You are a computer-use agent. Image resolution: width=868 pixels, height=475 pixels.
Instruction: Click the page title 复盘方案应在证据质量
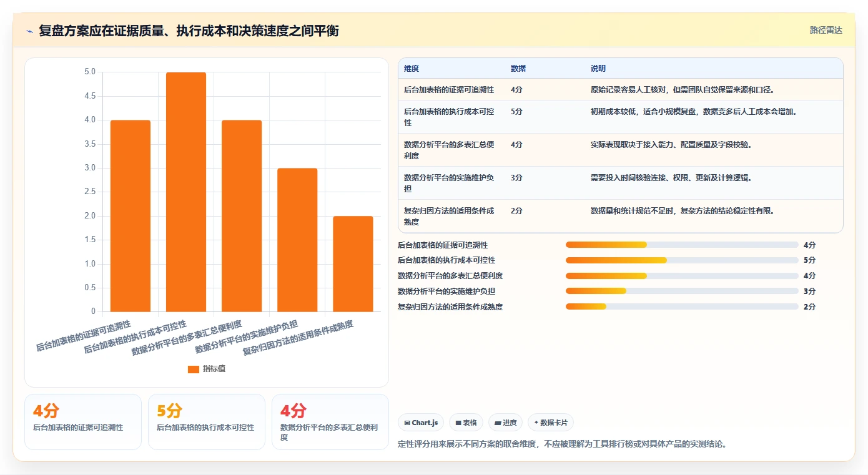point(189,31)
